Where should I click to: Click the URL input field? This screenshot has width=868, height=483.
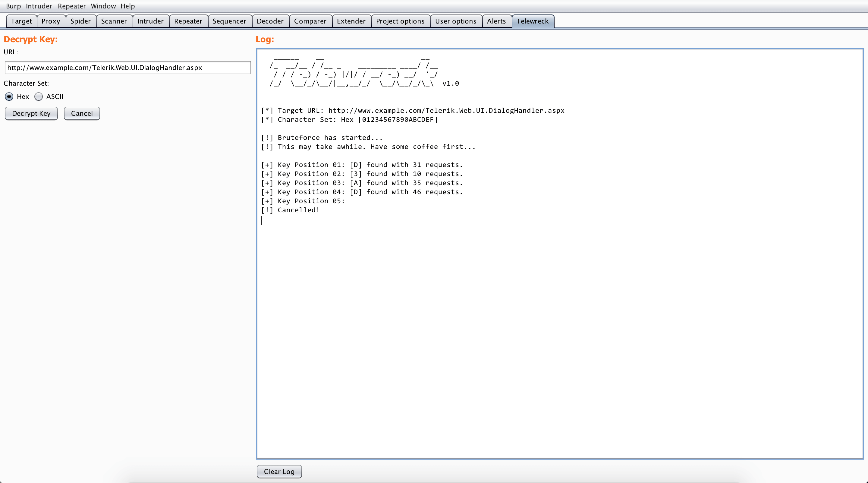pyautogui.click(x=127, y=68)
